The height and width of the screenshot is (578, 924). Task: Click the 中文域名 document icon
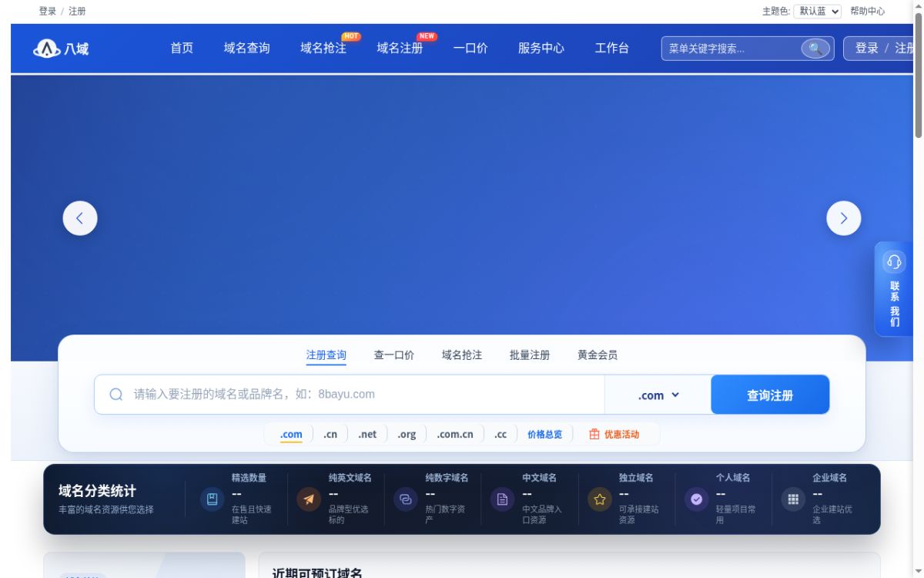503,499
